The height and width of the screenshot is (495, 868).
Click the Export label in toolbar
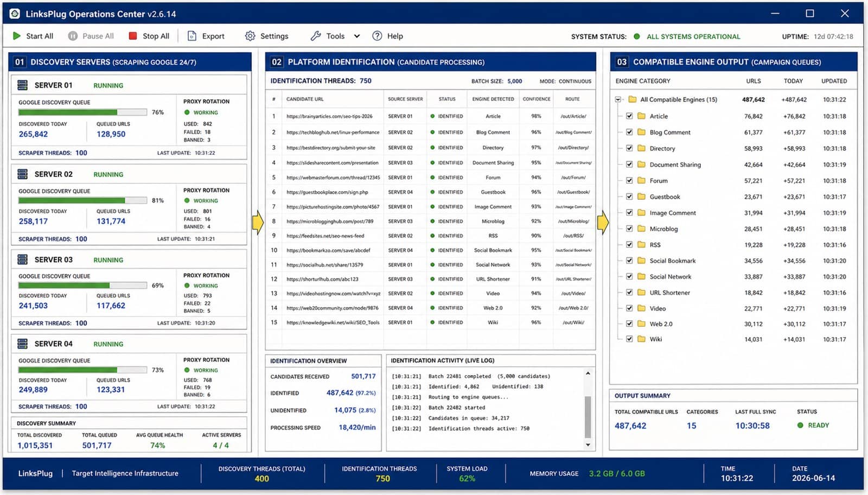tap(213, 36)
